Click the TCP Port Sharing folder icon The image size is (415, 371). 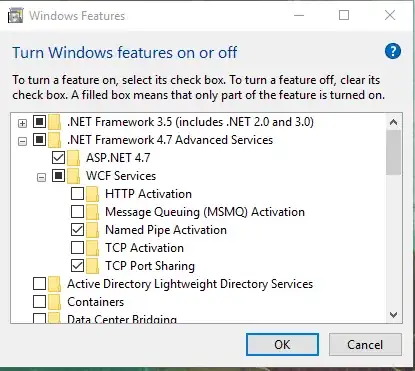[92, 266]
